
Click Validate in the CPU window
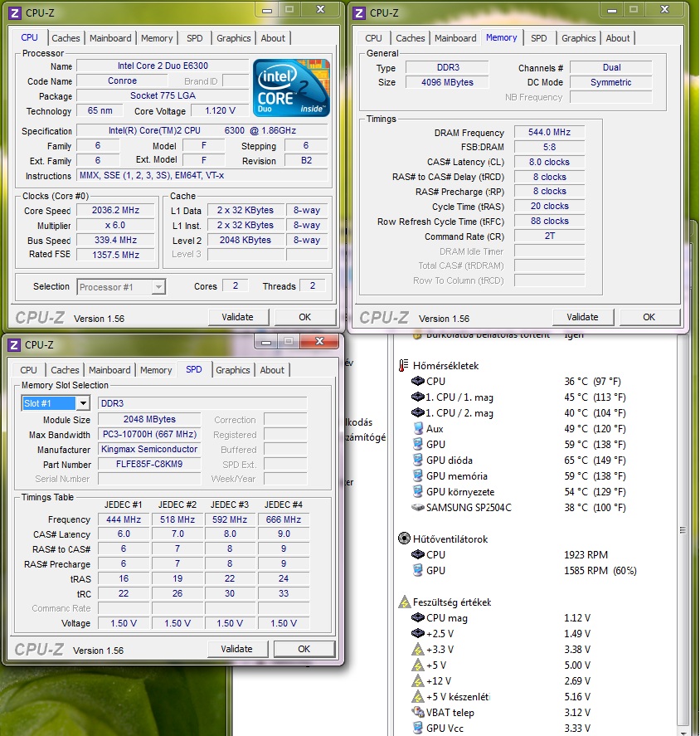238,317
